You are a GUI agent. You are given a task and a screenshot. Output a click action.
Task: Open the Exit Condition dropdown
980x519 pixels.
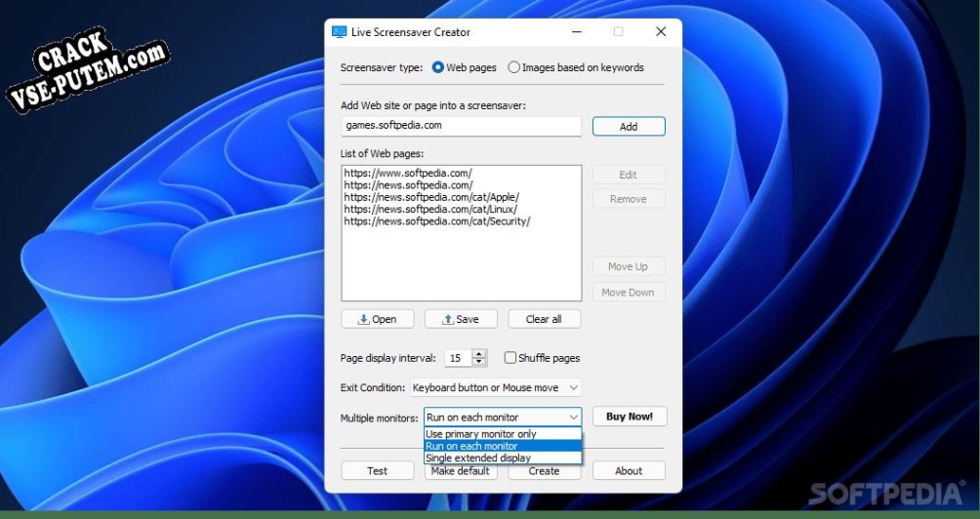496,388
